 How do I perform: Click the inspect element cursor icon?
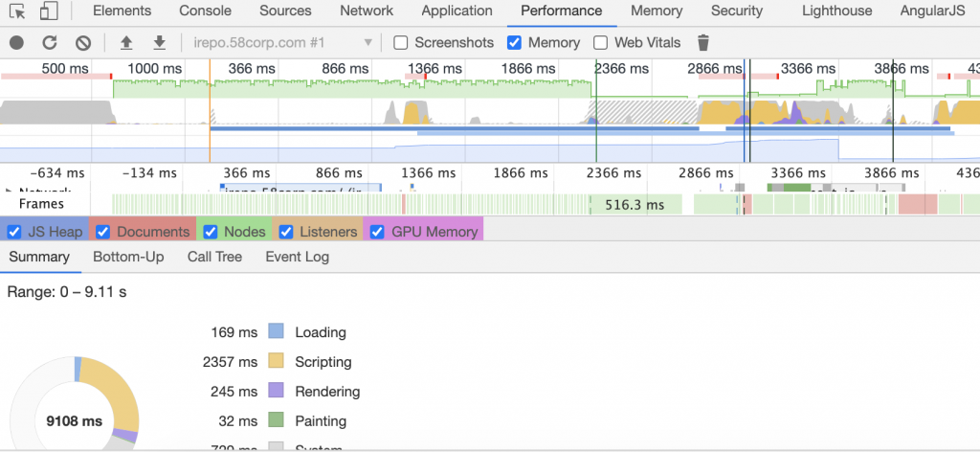pos(18,11)
